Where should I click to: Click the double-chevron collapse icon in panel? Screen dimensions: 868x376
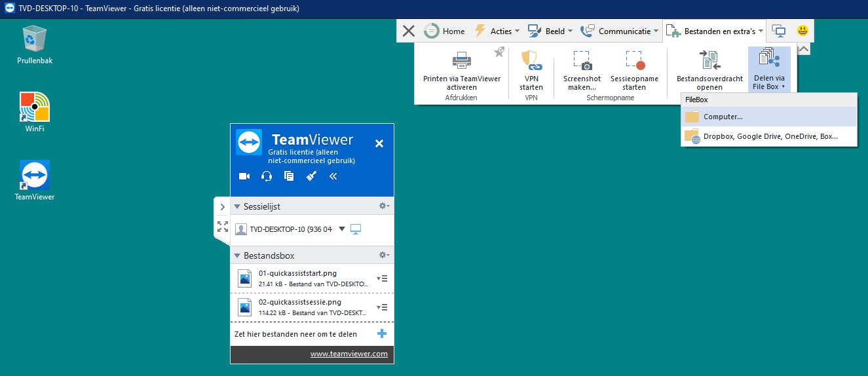click(x=333, y=176)
